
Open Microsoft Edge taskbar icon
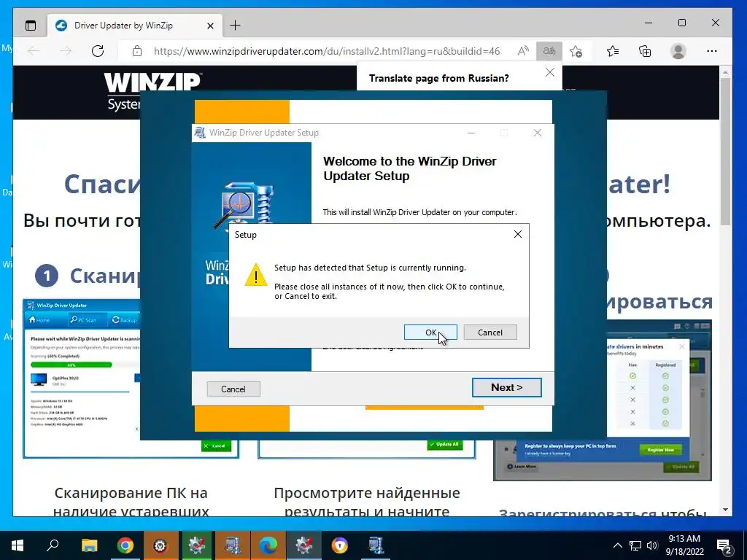268,545
